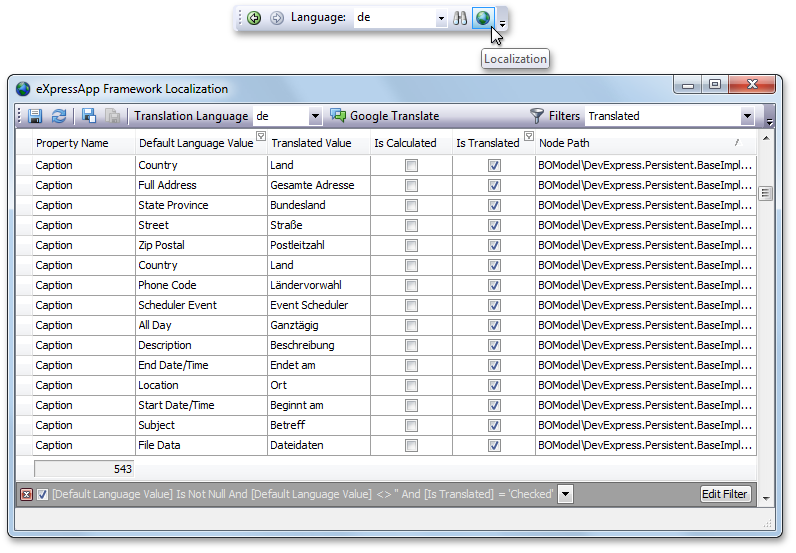Click the scrollbar up arrow
Screen dimensions: 796x553
click(766, 138)
